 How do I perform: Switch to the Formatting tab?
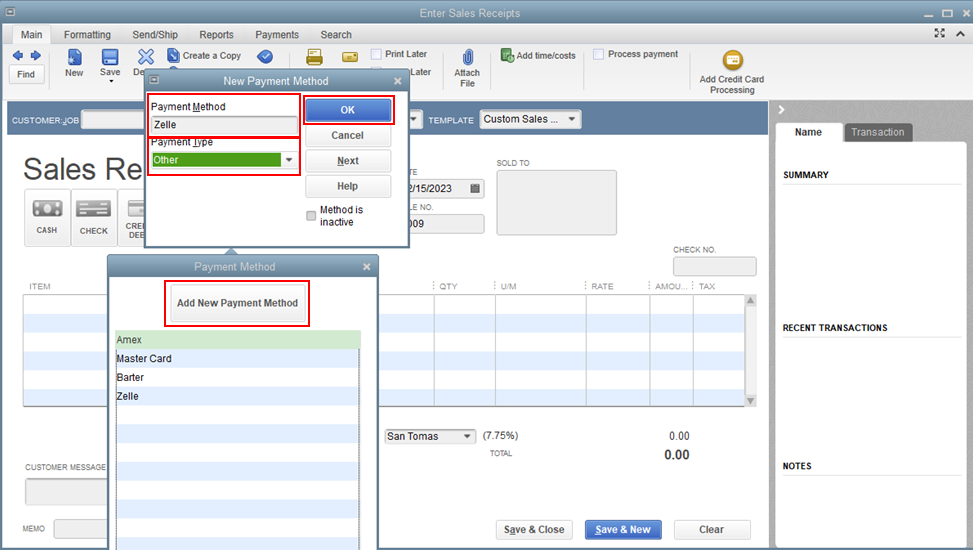tap(87, 35)
